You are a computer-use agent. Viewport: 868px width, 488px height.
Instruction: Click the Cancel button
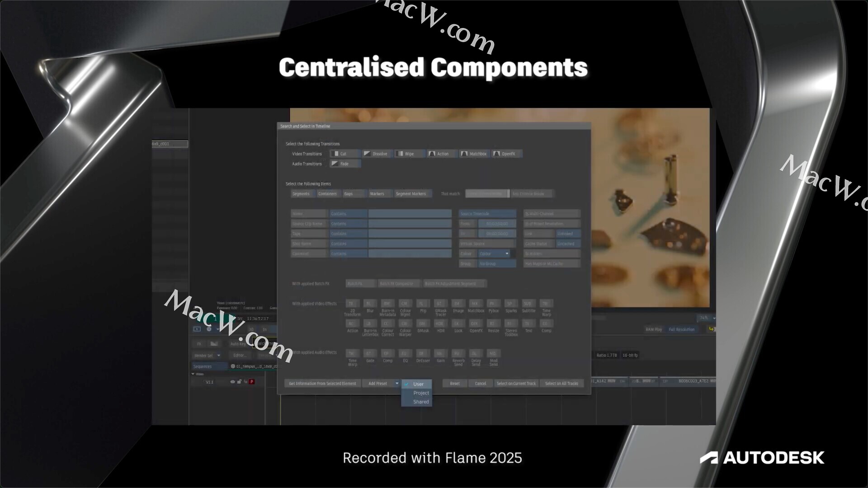pos(481,384)
